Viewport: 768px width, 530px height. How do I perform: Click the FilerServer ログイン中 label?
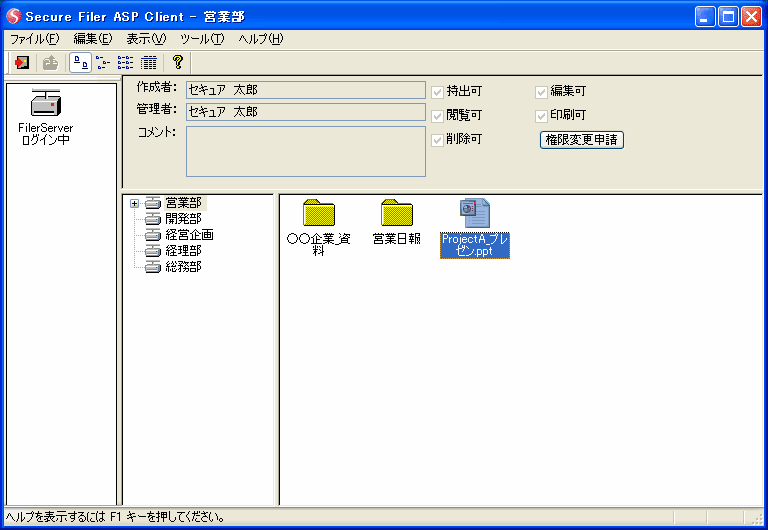coord(46,134)
